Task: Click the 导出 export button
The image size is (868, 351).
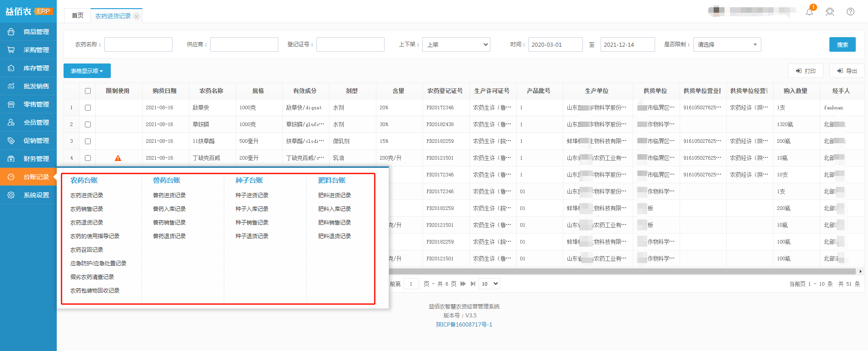Action: click(x=847, y=71)
